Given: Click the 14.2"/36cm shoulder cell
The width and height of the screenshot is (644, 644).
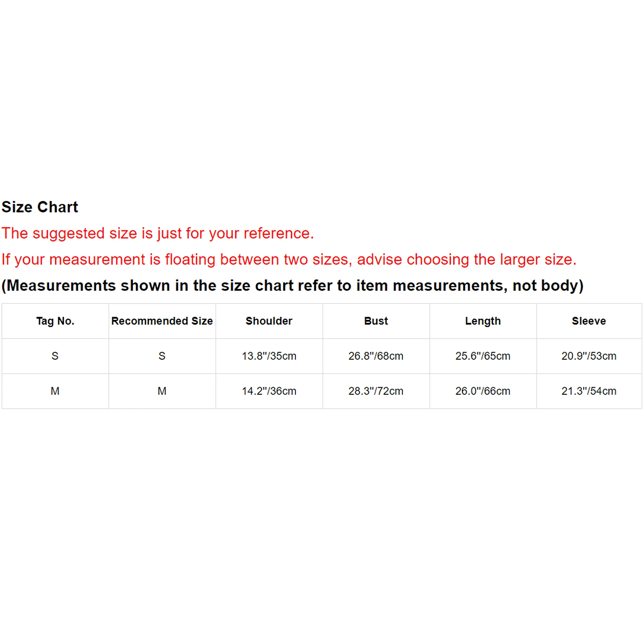Looking at the screenshot, I should pos(269,391).
